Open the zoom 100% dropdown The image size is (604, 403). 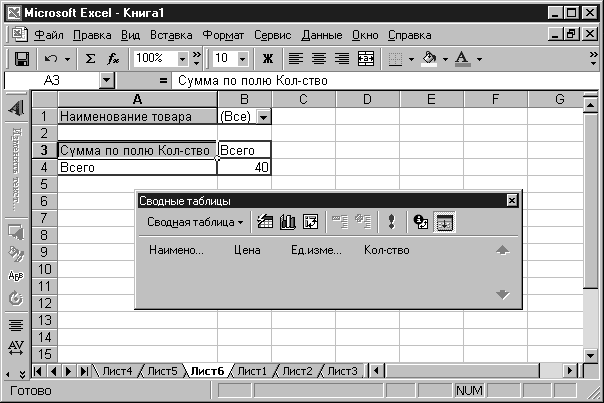click(195, 59)
